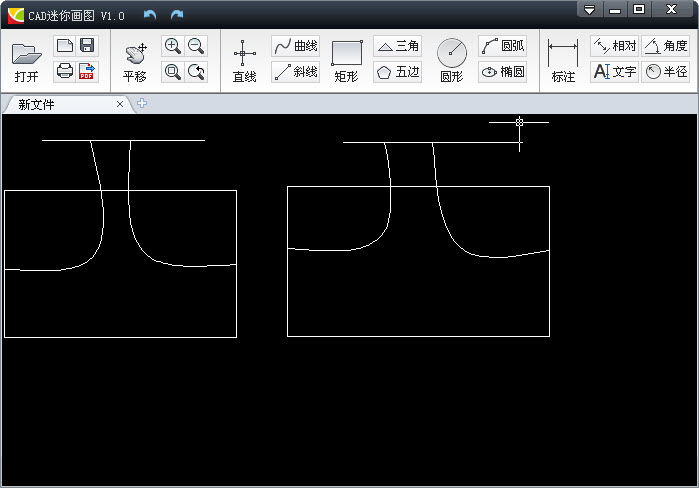Print the drawing using printer icon
Viewport: 699px width, 488px height.
pos(64,71)
